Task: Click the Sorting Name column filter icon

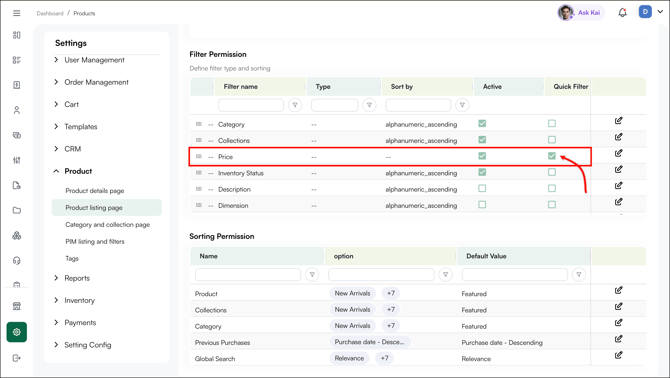Action: (x=312, y=275)
